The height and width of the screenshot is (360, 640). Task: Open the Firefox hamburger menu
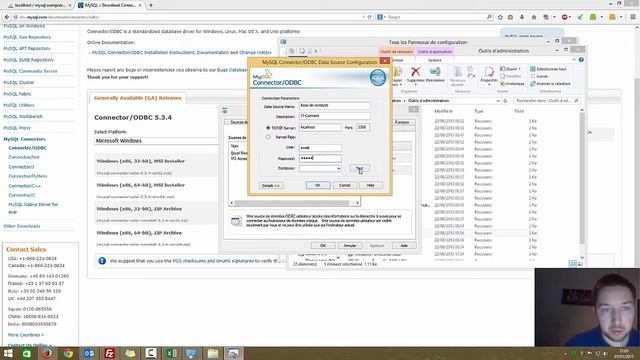coord(633,17)
